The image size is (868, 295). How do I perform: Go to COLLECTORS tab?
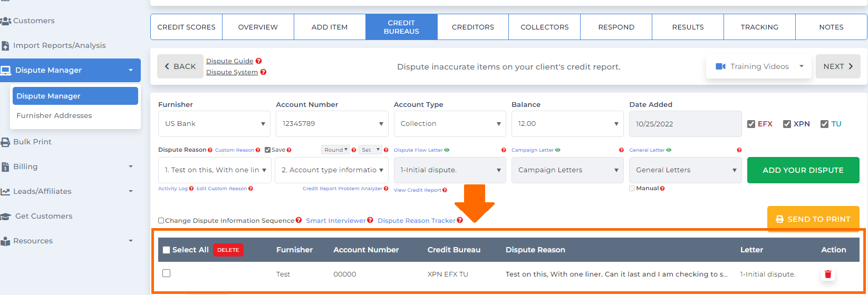545,27
